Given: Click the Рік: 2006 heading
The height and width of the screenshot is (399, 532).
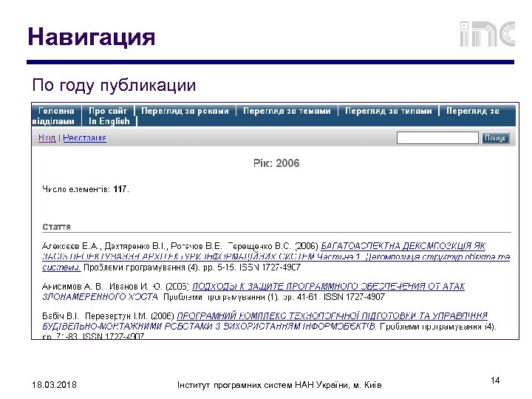Looking at the screenshot, I should click(x=276, y=163).
